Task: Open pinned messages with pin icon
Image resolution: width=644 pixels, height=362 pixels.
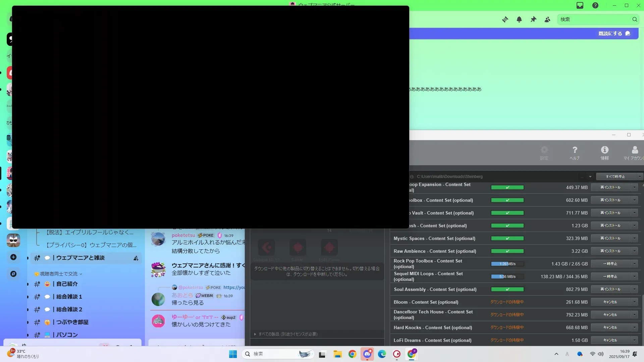Action: pos(533,19)
